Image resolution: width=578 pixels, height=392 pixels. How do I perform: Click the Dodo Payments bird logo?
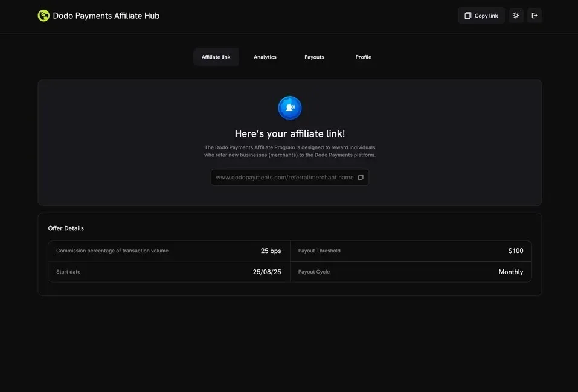click(43, 16)
